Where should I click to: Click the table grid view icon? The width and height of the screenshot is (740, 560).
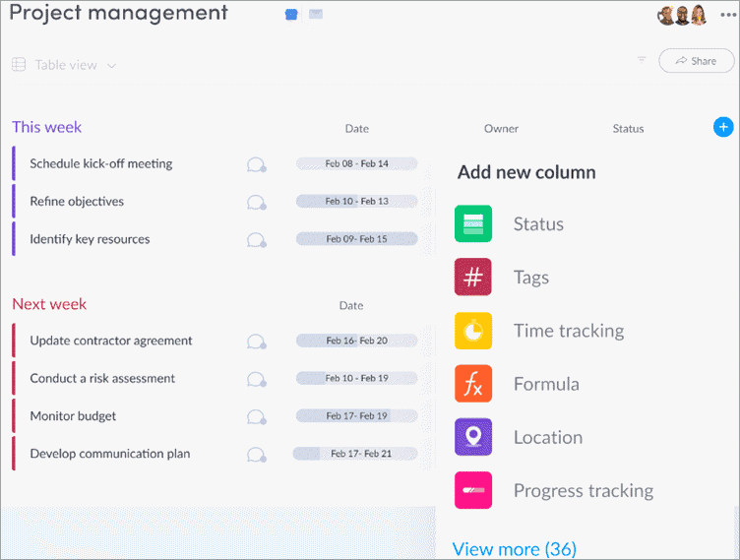point(19,64)
